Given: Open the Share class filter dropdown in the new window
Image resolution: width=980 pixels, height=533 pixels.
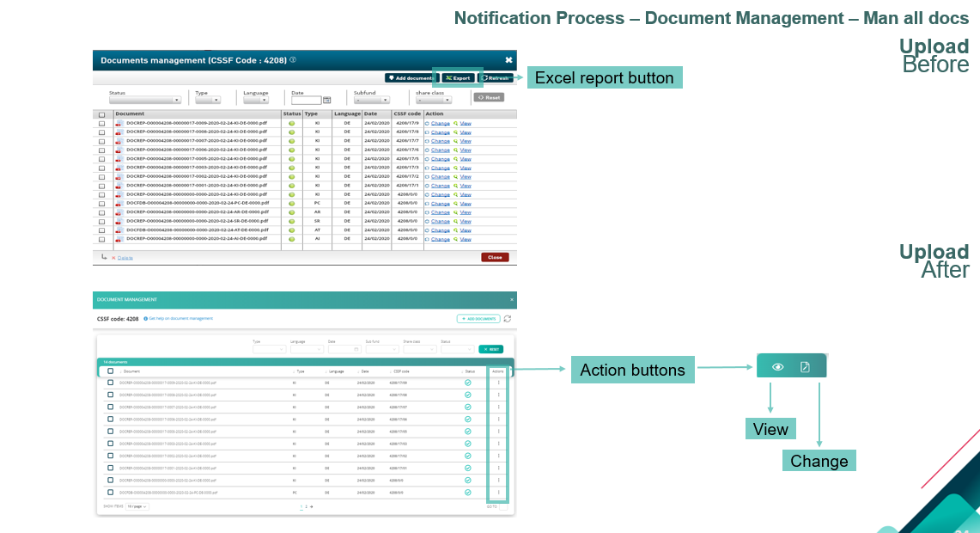Looking at the screenshot, I should click(x=419, y=349).
